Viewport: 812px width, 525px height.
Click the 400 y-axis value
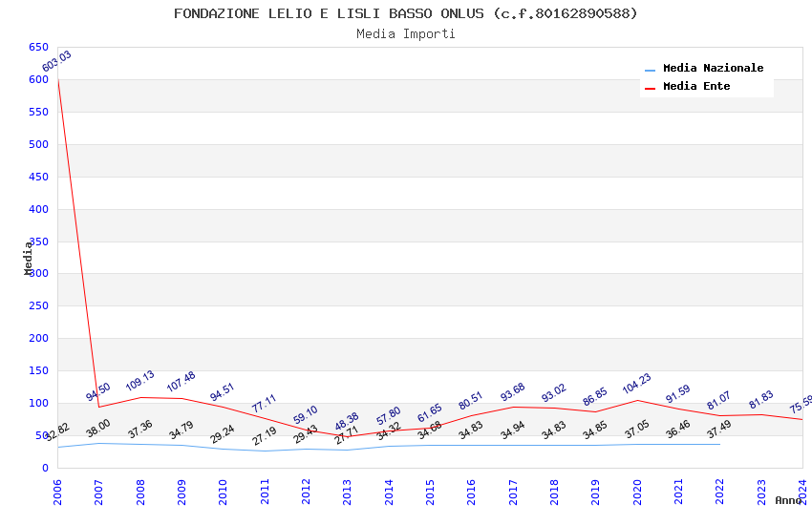[x=39, y=209]
